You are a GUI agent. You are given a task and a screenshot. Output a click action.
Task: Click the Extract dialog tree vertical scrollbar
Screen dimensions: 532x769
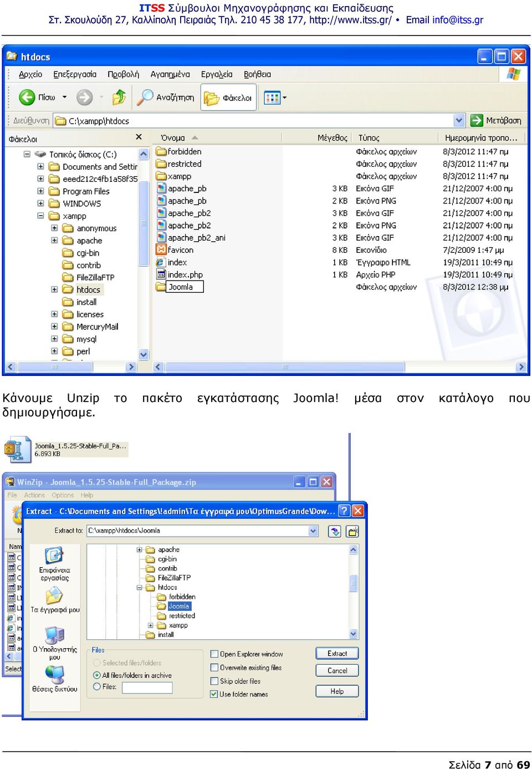pyautogui.click(x=354, y=592)
